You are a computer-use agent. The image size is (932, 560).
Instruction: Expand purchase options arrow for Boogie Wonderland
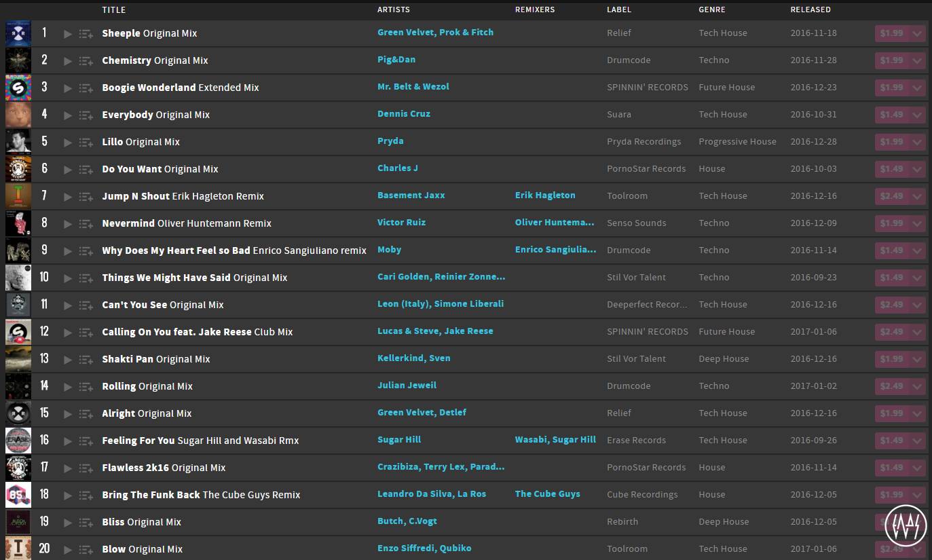918,88
